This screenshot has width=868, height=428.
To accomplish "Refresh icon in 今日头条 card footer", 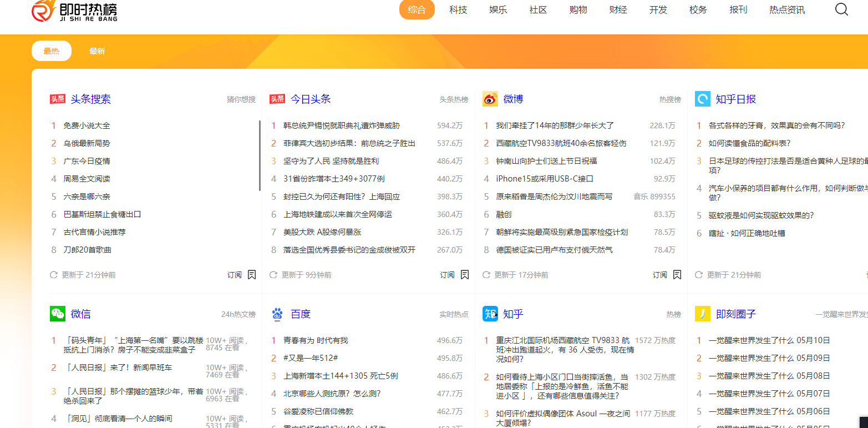I will [x=273, y=275].
